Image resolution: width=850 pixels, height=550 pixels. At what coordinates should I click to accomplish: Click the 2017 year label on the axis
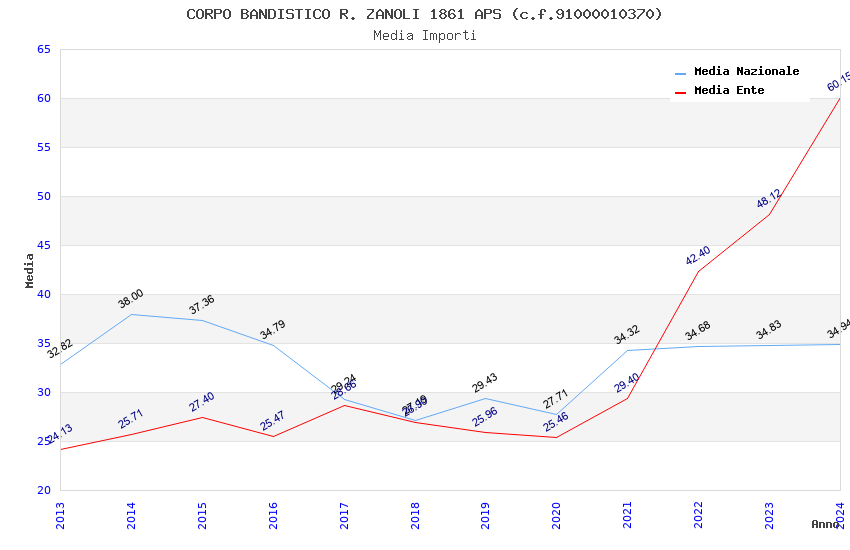point(344,515)
